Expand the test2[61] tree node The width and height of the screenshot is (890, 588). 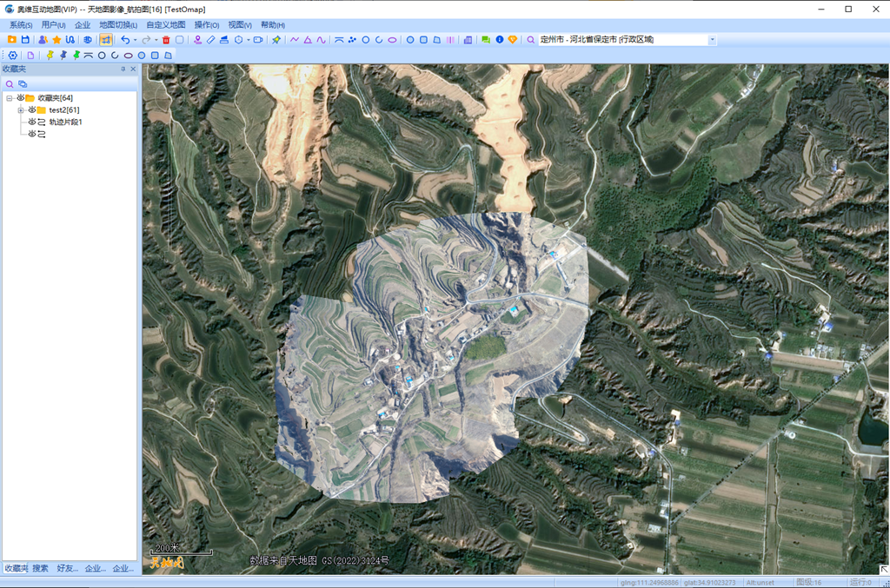coord(20,110)
